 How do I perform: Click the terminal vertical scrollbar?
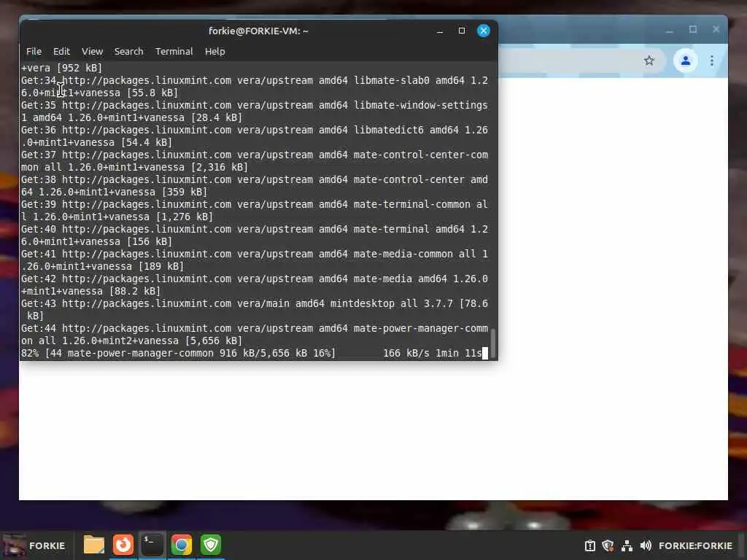[x=493, y=342]
